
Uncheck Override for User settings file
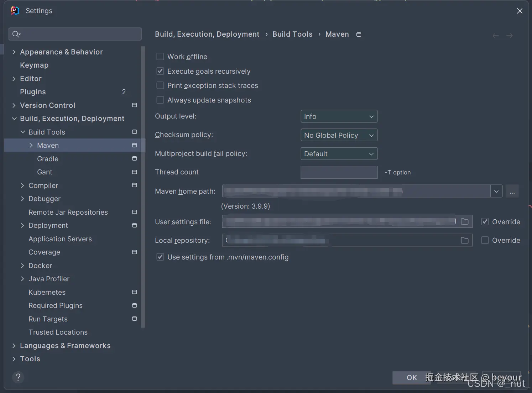click(x=485, y=222)
